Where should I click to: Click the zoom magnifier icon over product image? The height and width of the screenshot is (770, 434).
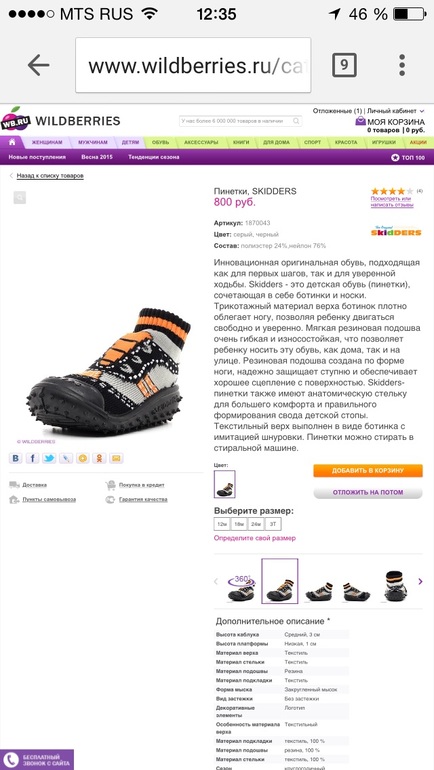(20, 198)
